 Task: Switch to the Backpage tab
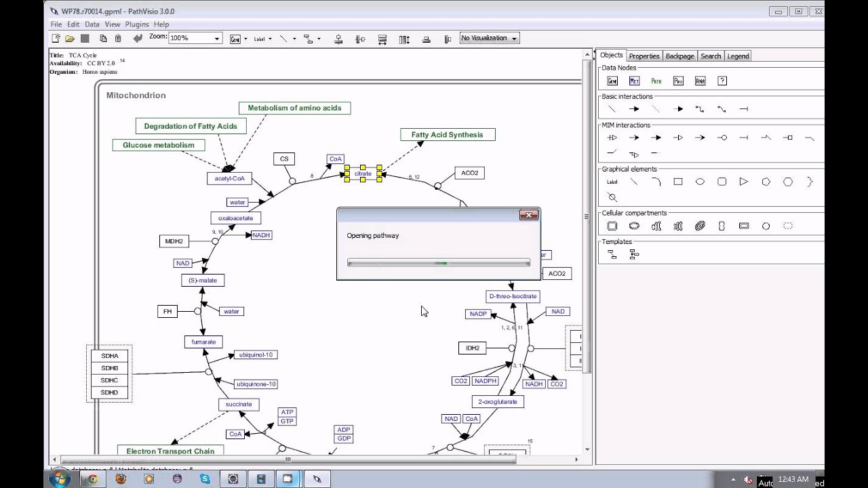tap(679, 56)
